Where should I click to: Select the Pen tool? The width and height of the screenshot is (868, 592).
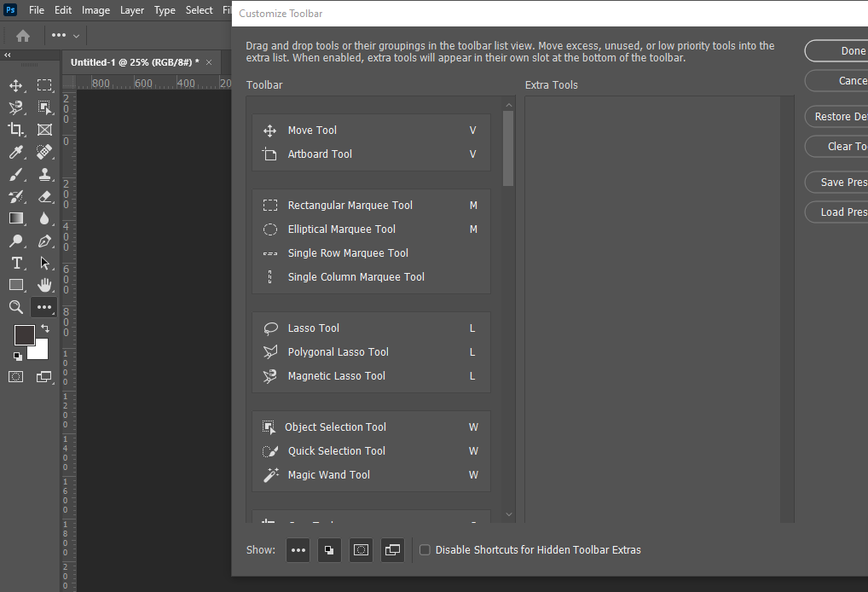click(45, 241)
